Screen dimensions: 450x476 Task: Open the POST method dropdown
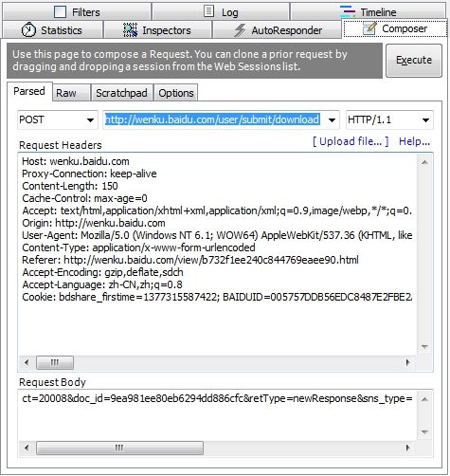tap(58, 119)
